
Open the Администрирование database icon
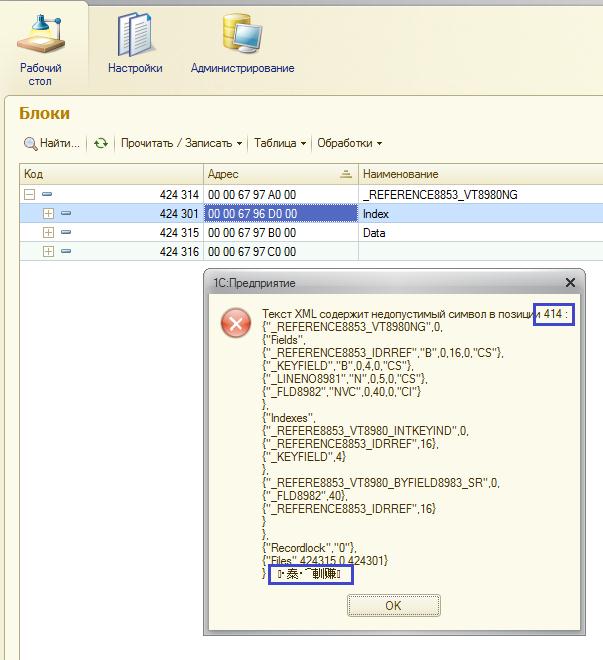coord(242,36)
